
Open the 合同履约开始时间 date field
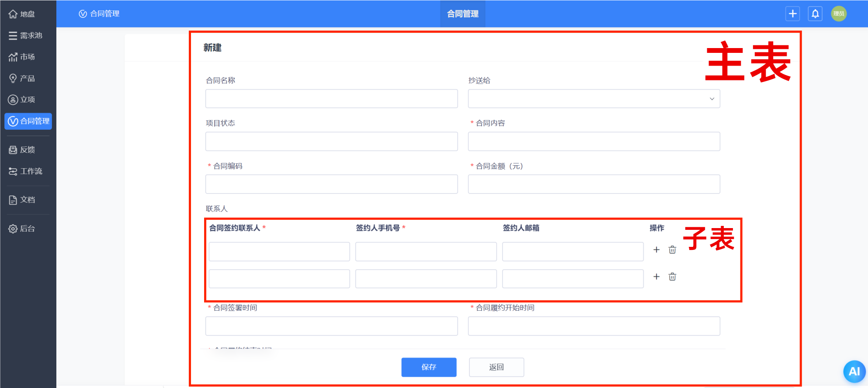(x=594, y=326)
